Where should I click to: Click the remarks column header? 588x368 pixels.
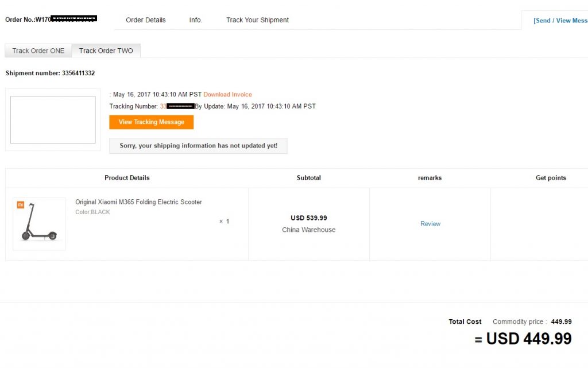[x=430, y=177]
